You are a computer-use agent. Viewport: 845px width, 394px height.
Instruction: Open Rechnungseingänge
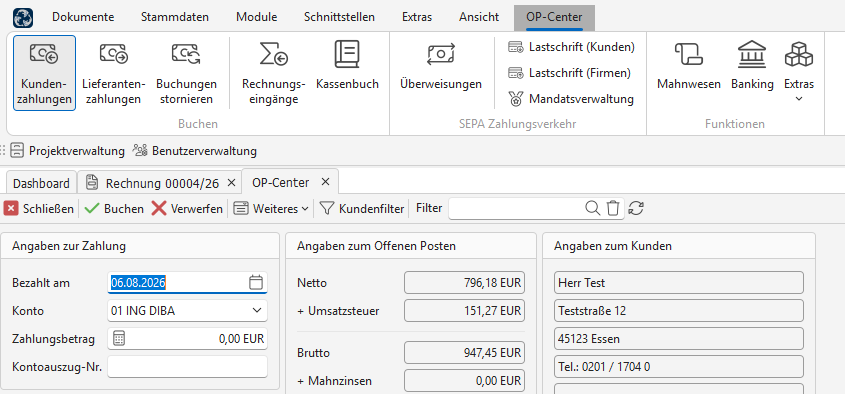pos(274,73)
